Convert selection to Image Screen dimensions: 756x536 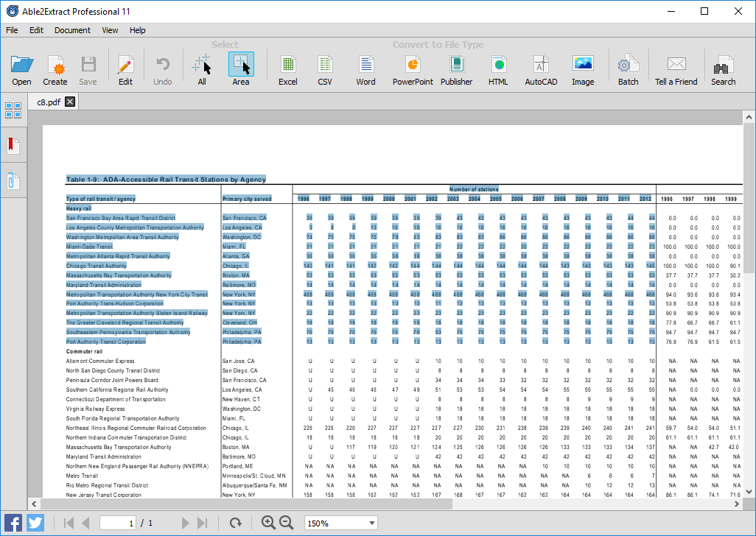point(583,70)
